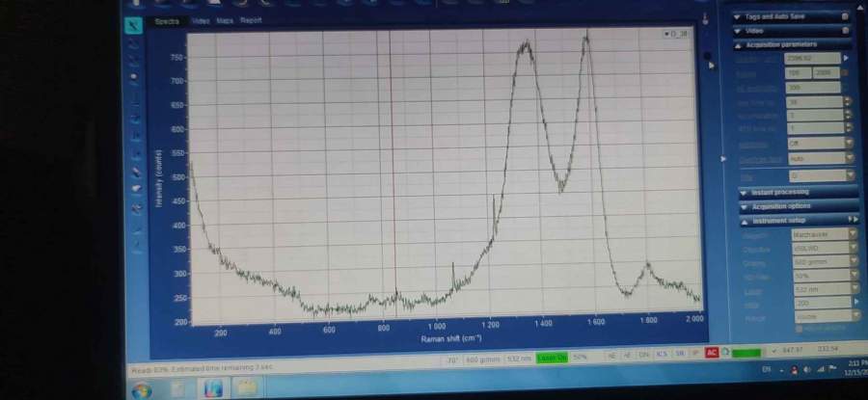Click the field showing 300

pyautogui.click(x=812, y=88)
